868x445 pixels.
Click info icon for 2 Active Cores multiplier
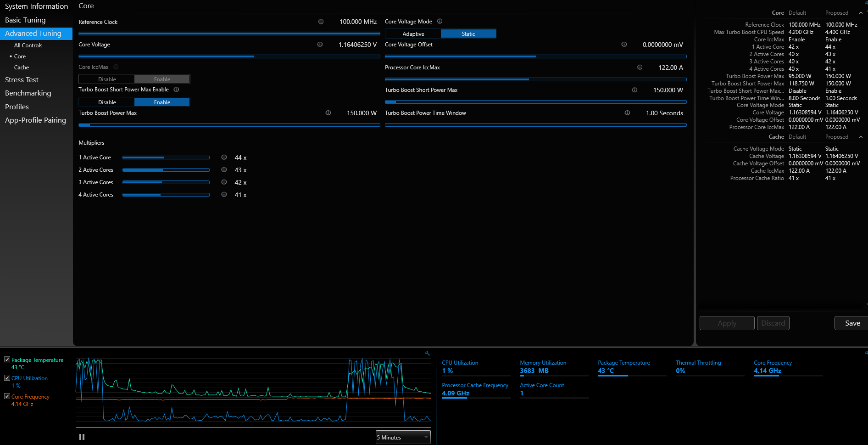click(x=224, y=169)
